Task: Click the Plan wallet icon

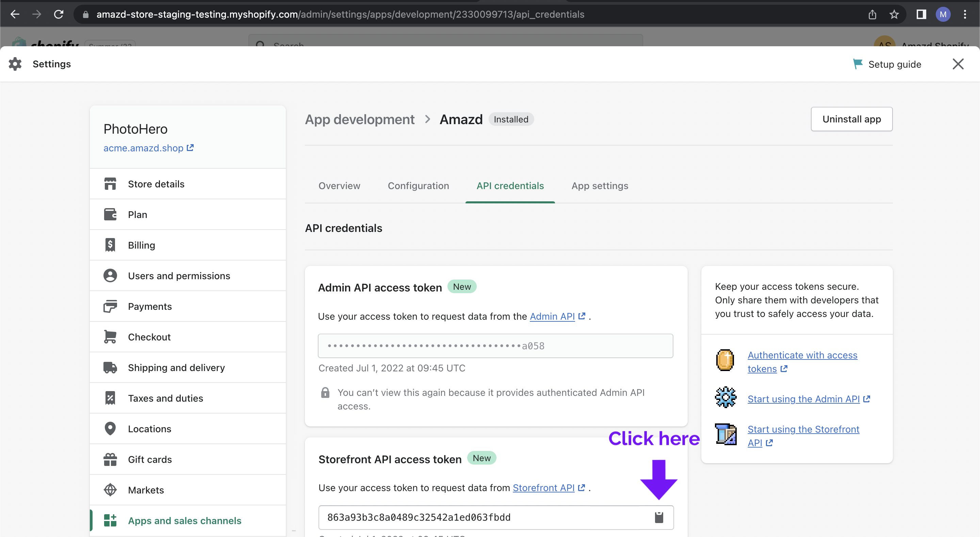Action: point(110,215)
